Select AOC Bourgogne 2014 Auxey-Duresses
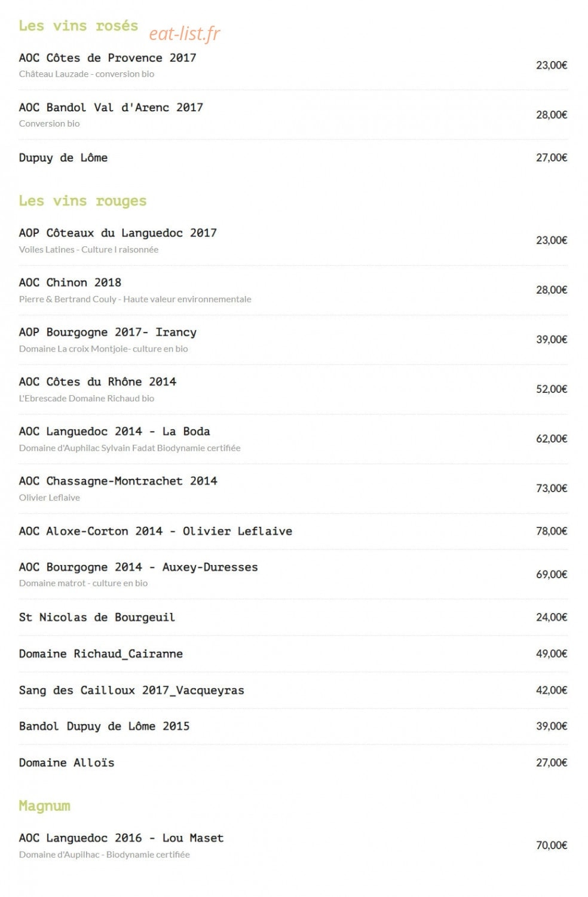This screenshot has height=897, width=588. coord(138,568)
